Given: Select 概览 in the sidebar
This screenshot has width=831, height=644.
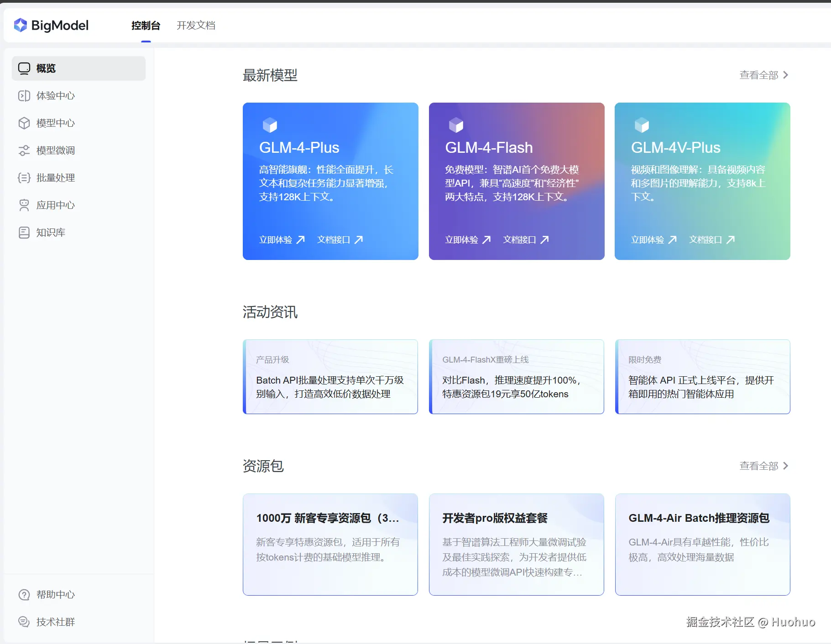Looking at the screenshot, I should point(78,68).
